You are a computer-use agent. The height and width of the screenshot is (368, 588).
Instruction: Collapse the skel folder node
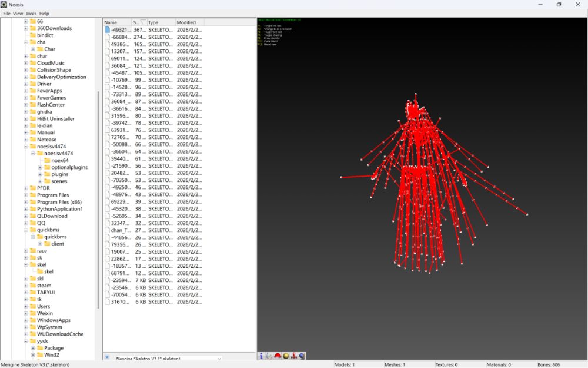point(26,265)
